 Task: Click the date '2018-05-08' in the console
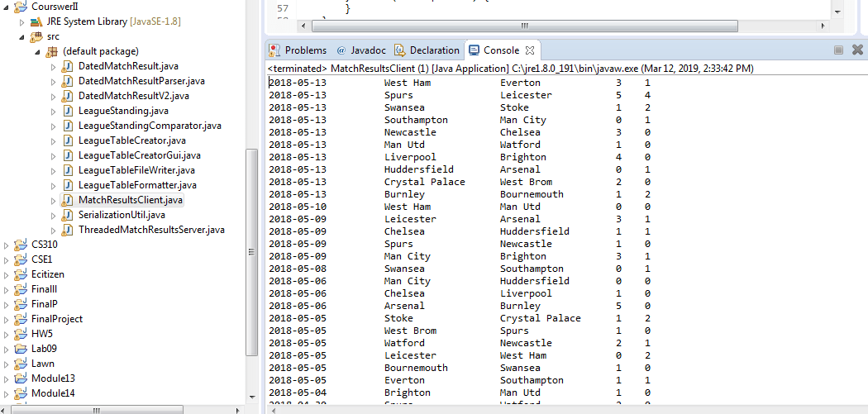coord(298,269)
